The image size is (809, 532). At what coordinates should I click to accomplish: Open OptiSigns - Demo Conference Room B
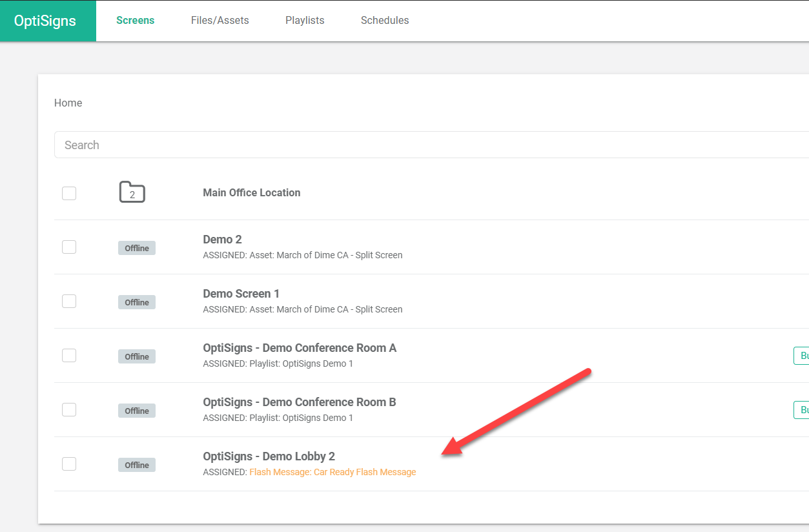300,402
